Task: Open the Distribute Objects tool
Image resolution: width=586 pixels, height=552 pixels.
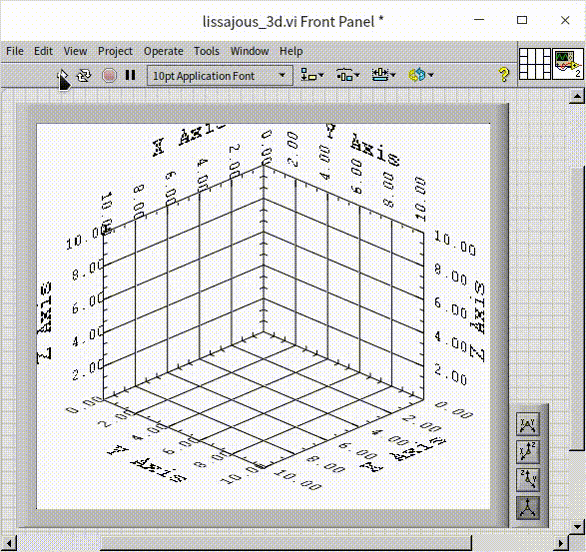Action: point(348,75)
